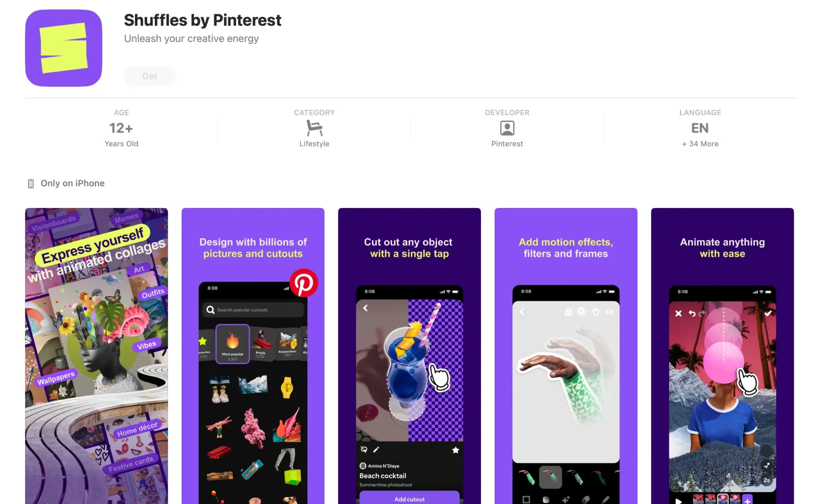Click the checkmark in animation screenshot
813x504 pixels.
768,314
